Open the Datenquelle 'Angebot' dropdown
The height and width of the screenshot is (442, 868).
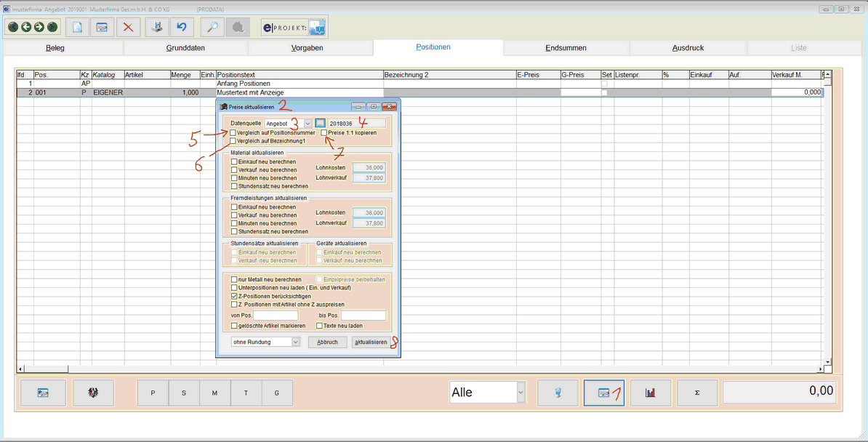click(x=307, y=124)
